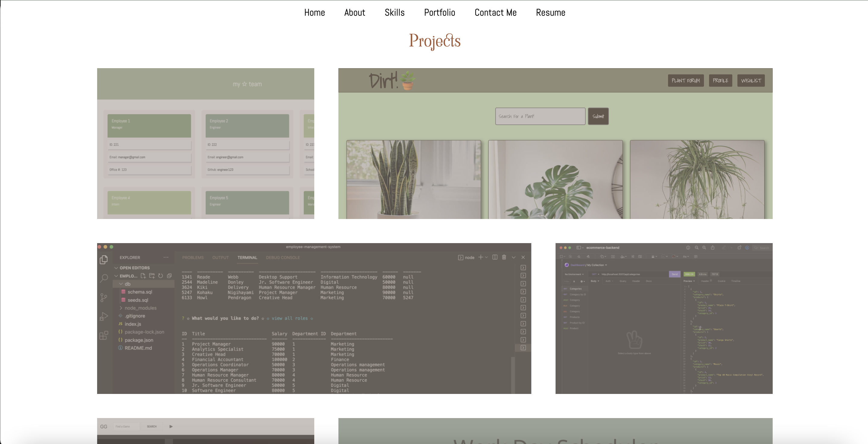The width and height of the screenshot is (868, 444).
Task: Open the Contact Me link
Action: click(495, 12)
